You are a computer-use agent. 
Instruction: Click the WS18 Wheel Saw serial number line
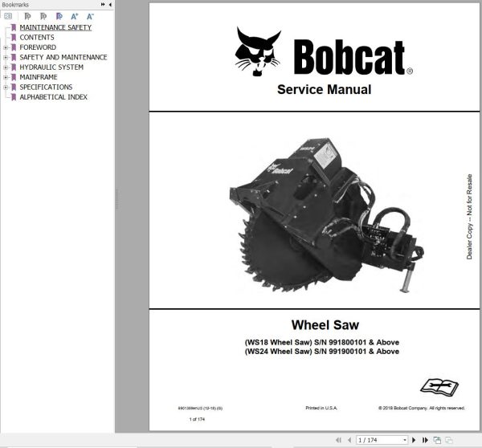pyautogui.click(x=322, y=342)
